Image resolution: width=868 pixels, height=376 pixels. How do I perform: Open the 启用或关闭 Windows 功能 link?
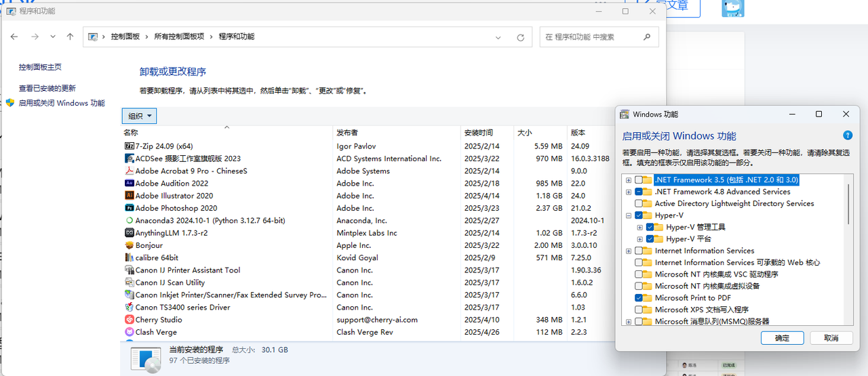[x=62, y=103]
